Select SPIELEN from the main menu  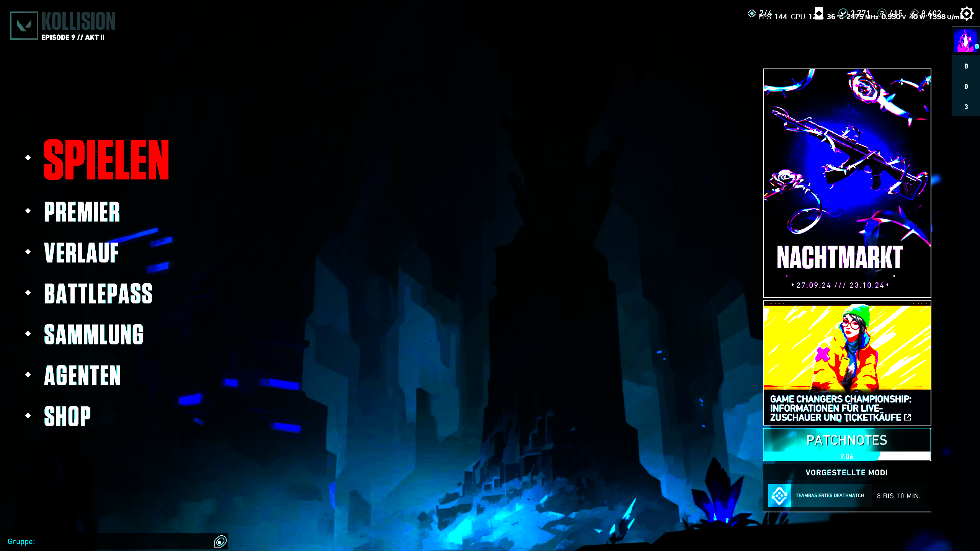[106, 160]
